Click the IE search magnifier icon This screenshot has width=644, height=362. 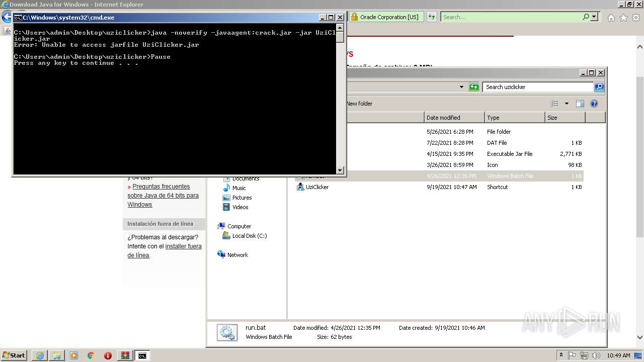(x=586, y=17)
